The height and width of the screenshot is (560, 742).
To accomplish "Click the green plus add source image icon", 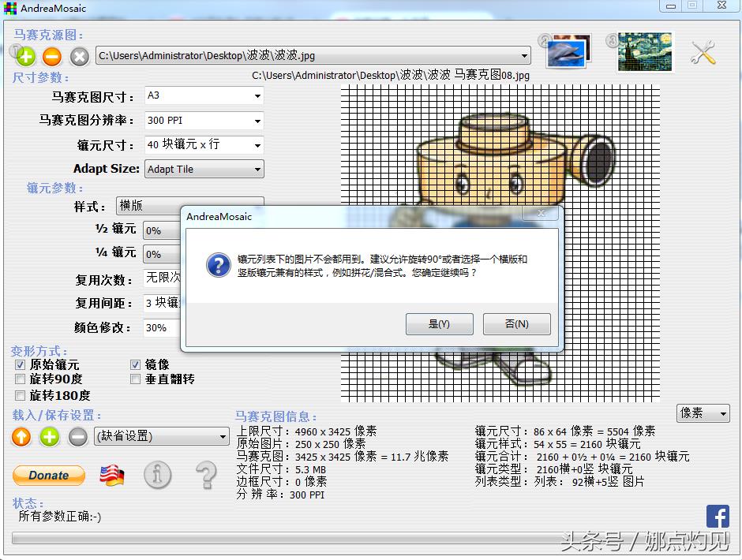I will [26, 56].
